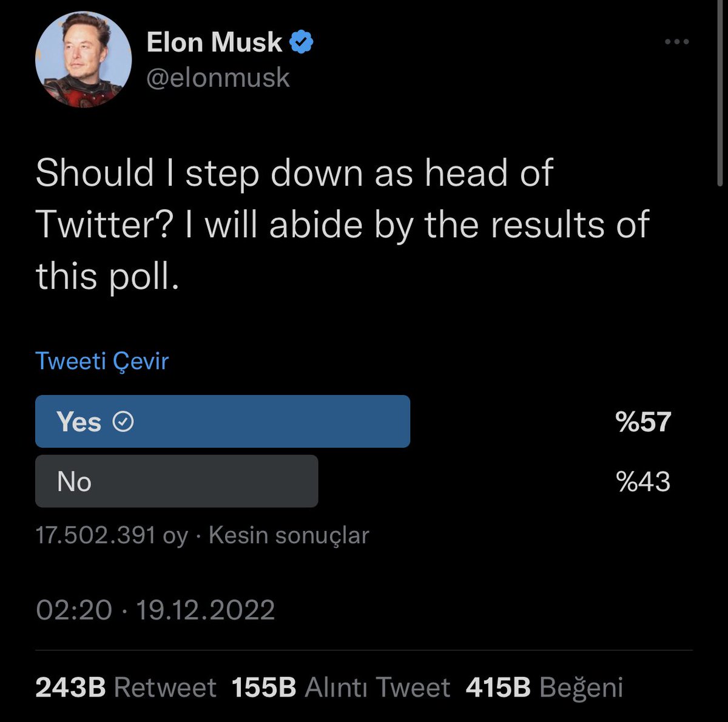
Task: Click the 19.12.2022 tweet date
Action: (205, 609)
